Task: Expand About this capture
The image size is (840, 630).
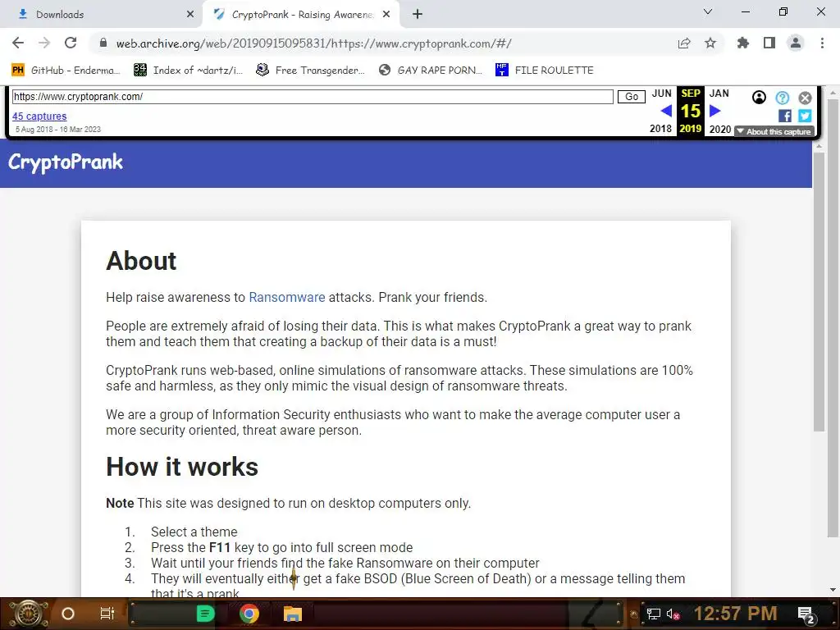Action: pos(774,131)
